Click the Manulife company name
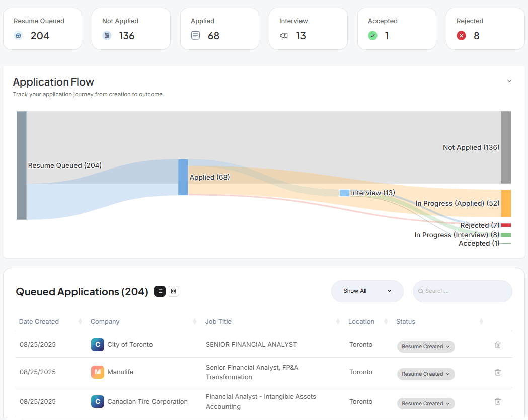 (x=120, y=372)
